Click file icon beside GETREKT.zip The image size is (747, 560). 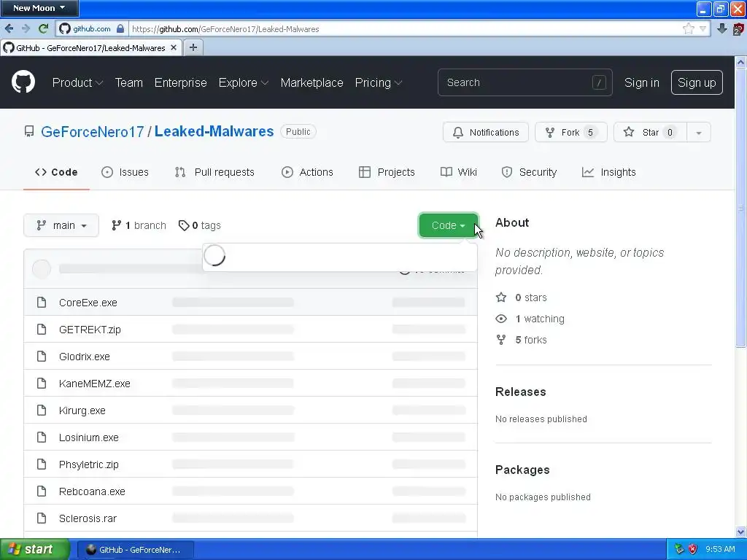(42, 329)
